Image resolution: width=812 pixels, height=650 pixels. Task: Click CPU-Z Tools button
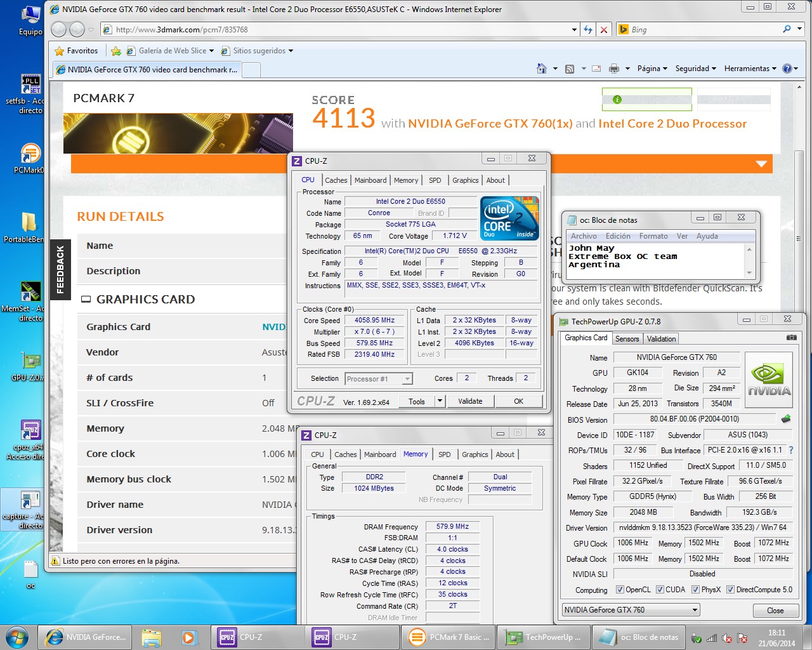[x=417, y=401]
